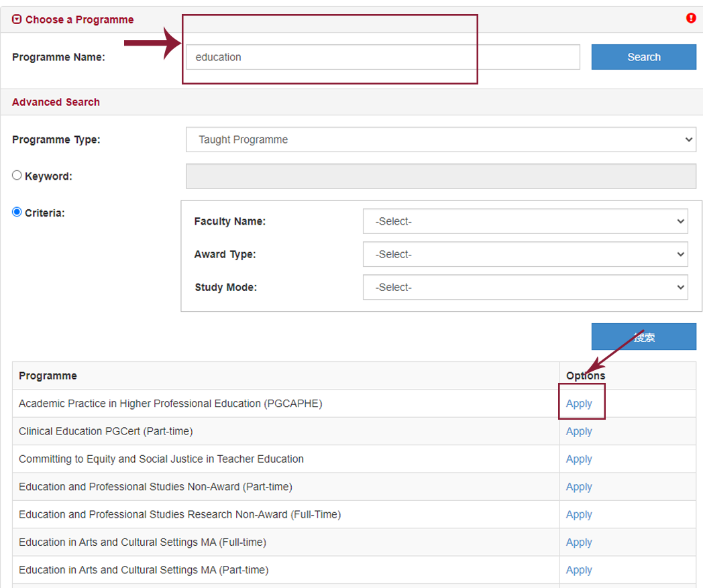Expand the Faculty Name dropdown
This screenshot has height=588, width=703.
[x=525, y=221]
